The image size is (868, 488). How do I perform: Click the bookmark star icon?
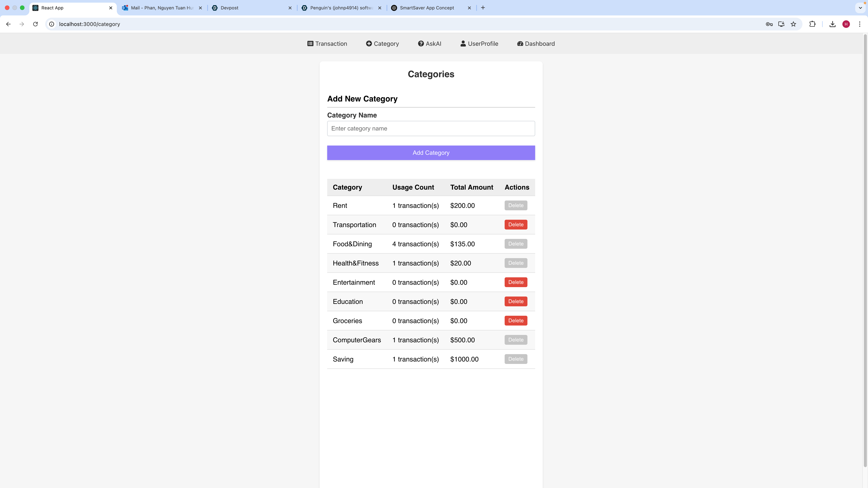click(x=794, y=24)
